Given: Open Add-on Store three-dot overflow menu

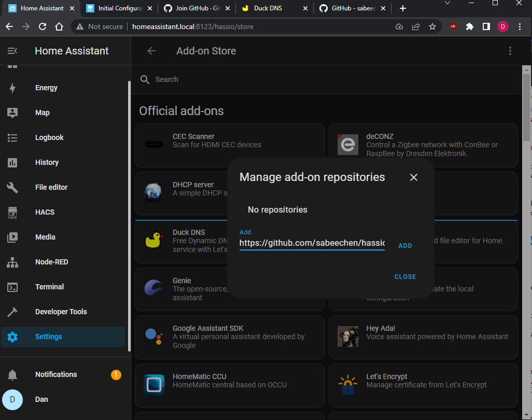Looking at the screenshot, I should (x=510, y=51).
